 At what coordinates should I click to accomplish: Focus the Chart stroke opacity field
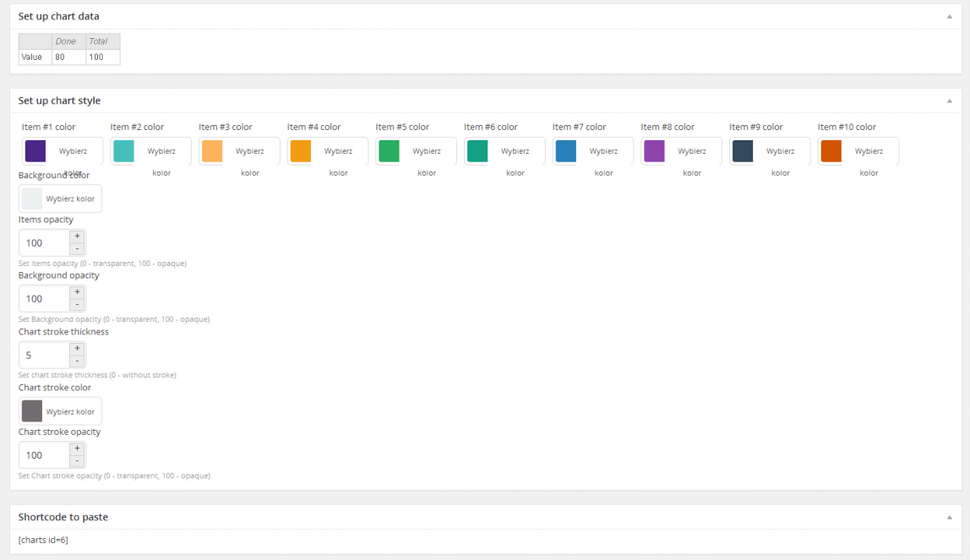45,455
